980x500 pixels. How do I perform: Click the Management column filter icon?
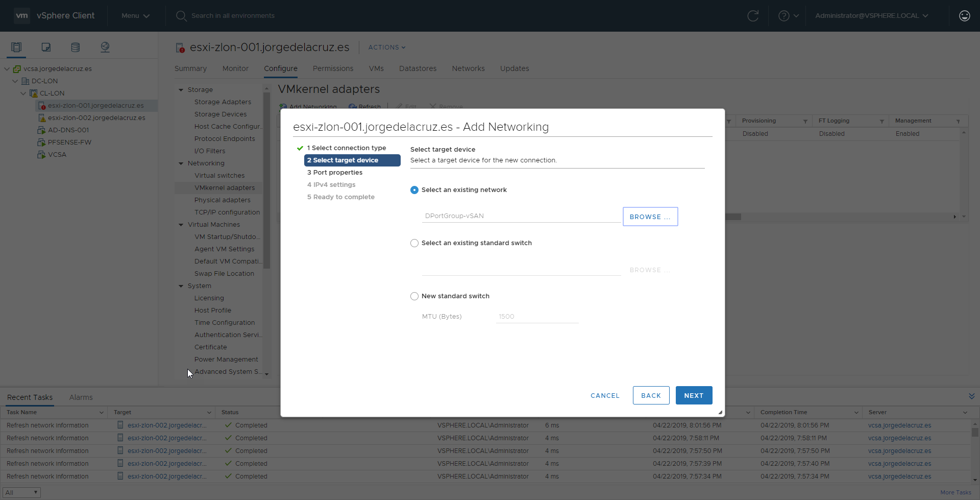coord(958,122)
